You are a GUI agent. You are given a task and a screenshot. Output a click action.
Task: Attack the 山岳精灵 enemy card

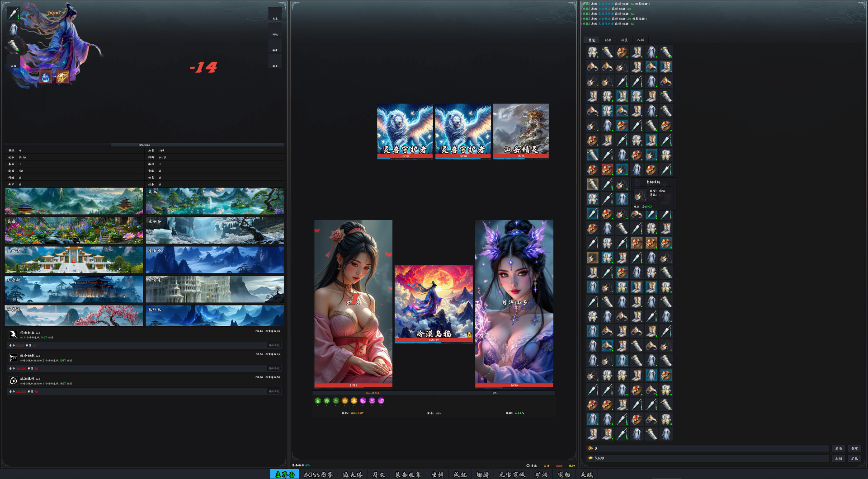coord(521,131)
